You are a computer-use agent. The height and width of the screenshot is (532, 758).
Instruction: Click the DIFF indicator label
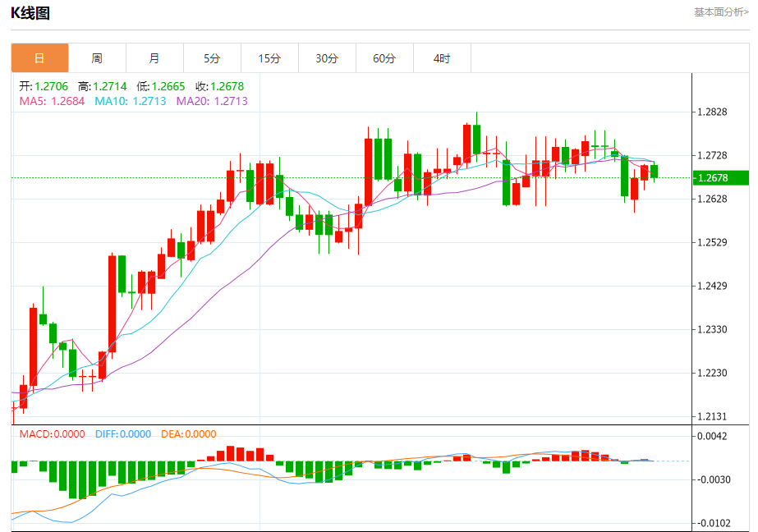point(123,434)
